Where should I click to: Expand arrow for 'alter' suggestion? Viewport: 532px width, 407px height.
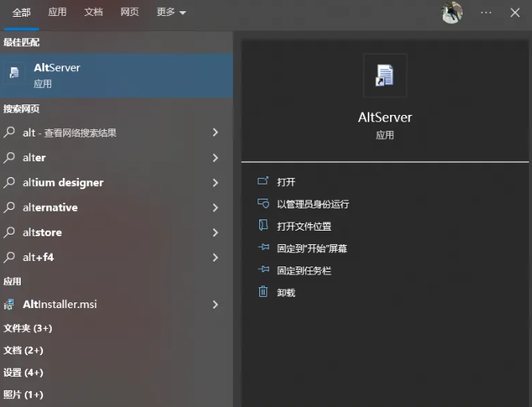click(x=215, y=157)
